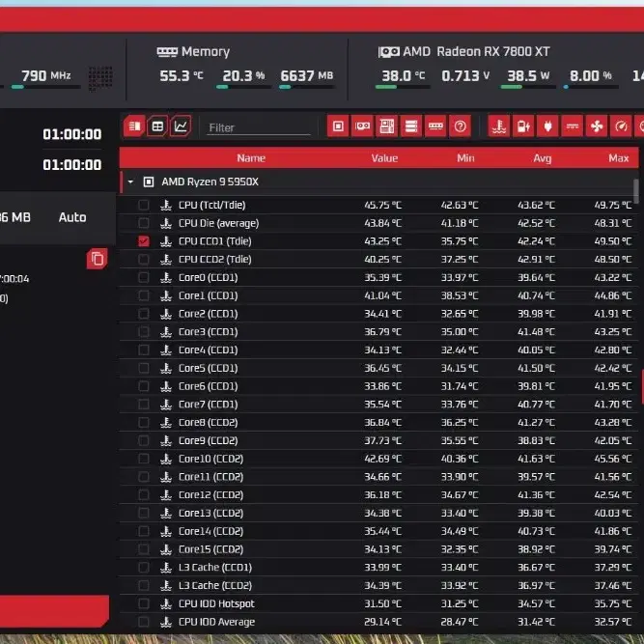Toggle the current dashed-line sensor type filter

(x=573, y=126)
